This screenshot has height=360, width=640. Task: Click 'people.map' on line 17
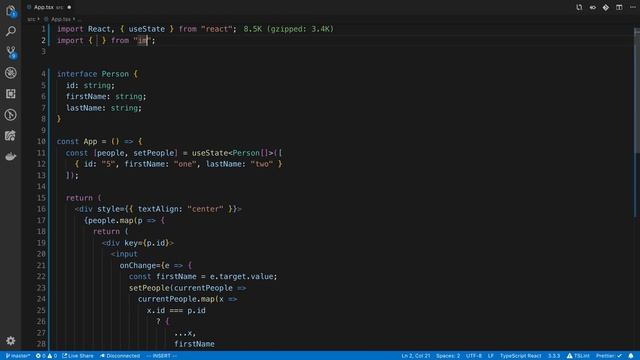(x=111, y=220)
